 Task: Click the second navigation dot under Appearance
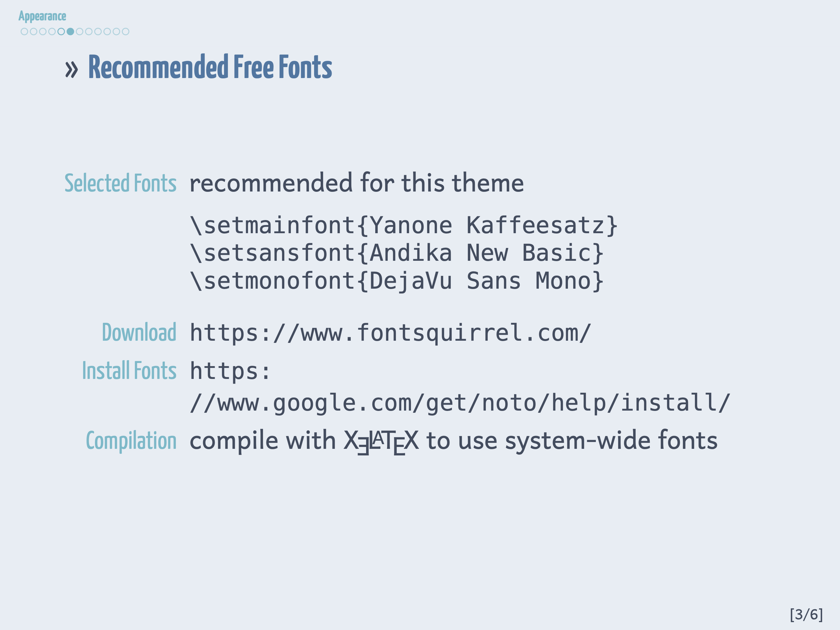[x=34, y=32]
